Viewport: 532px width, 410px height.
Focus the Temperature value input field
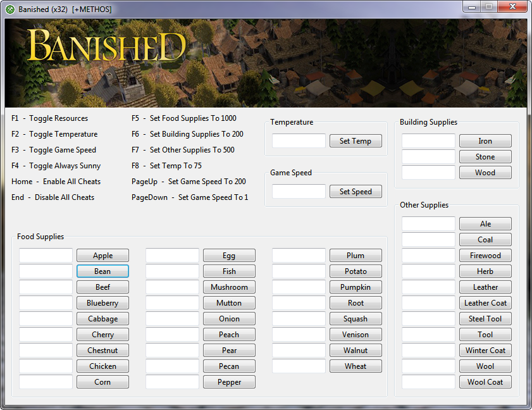click(x=299, y=141)
